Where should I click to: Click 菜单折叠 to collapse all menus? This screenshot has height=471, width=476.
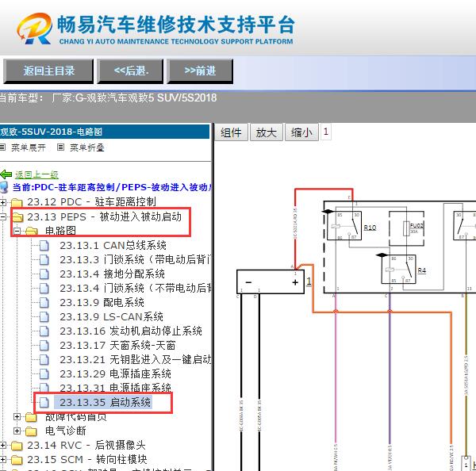(87, 147)
